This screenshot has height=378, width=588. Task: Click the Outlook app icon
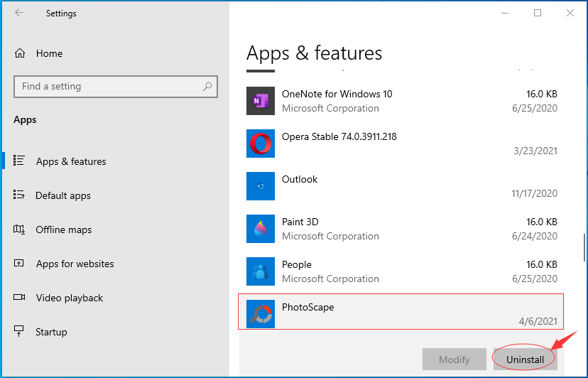(260, 186)
